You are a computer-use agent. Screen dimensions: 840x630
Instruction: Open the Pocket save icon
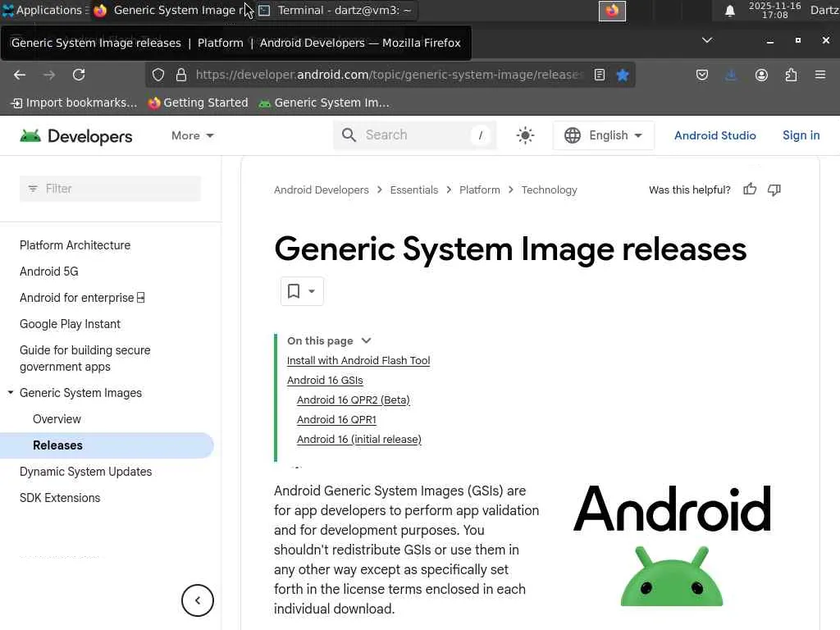702,75
